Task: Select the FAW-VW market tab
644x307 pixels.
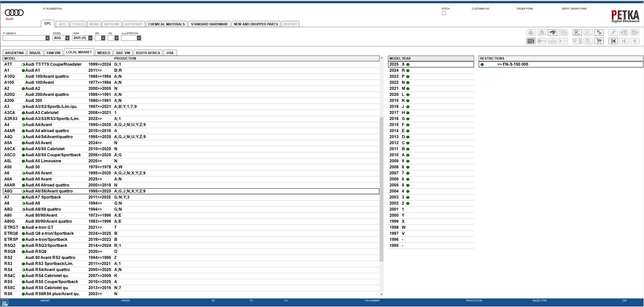Action: 54,53
